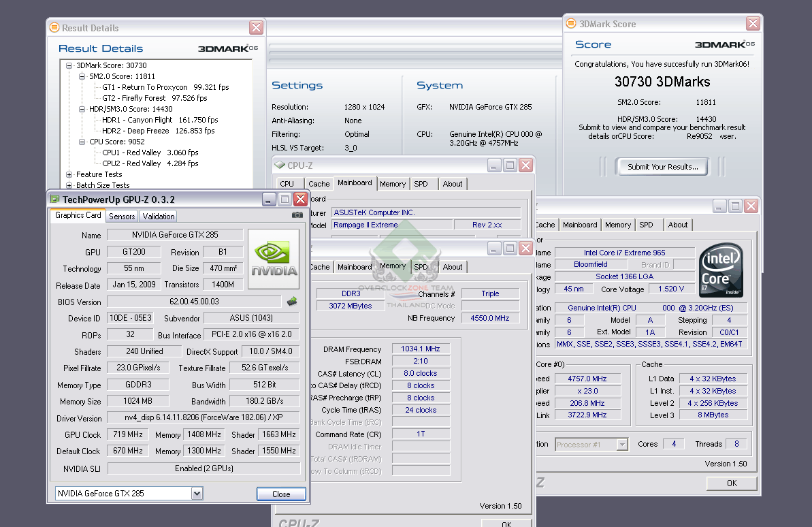Image resolution: width=812 pixels, height=527 pixels.
Task: Click the Driver Version field in GPU-Z
Action: coord(204,417)
